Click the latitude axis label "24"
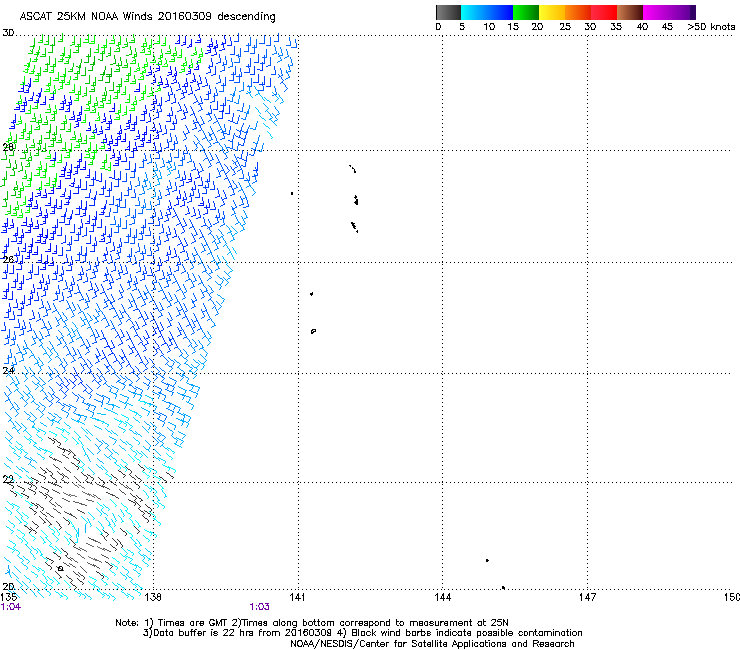This screenshot has width=740, height=650. (8, 371)
